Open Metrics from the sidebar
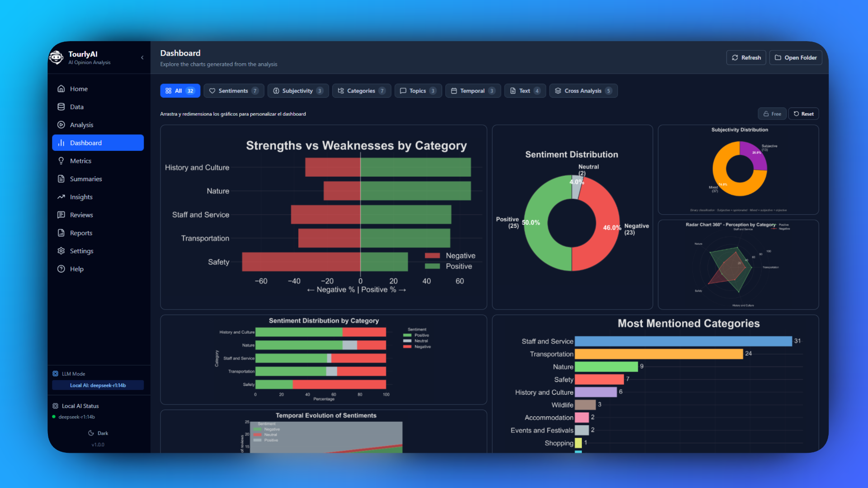Viewport: 868px width, 488px height. point(61,161)
